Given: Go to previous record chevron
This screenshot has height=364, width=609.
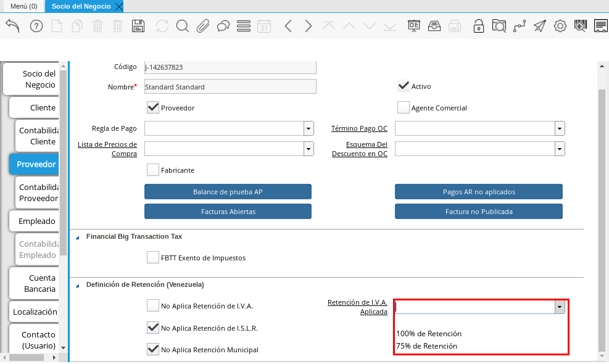Looking at the screenshot, I should tap(288, 26).
